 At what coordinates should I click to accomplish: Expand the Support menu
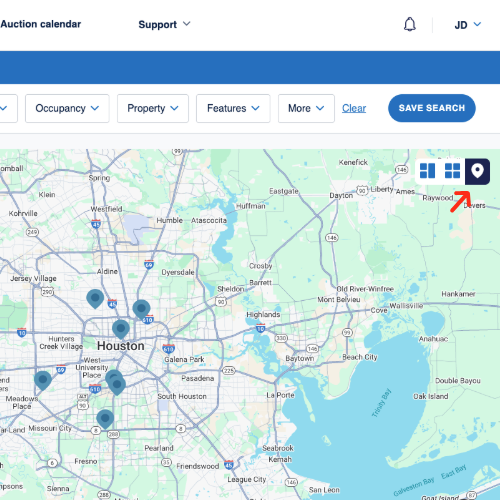pyautogui.click(x=164, y=24)
